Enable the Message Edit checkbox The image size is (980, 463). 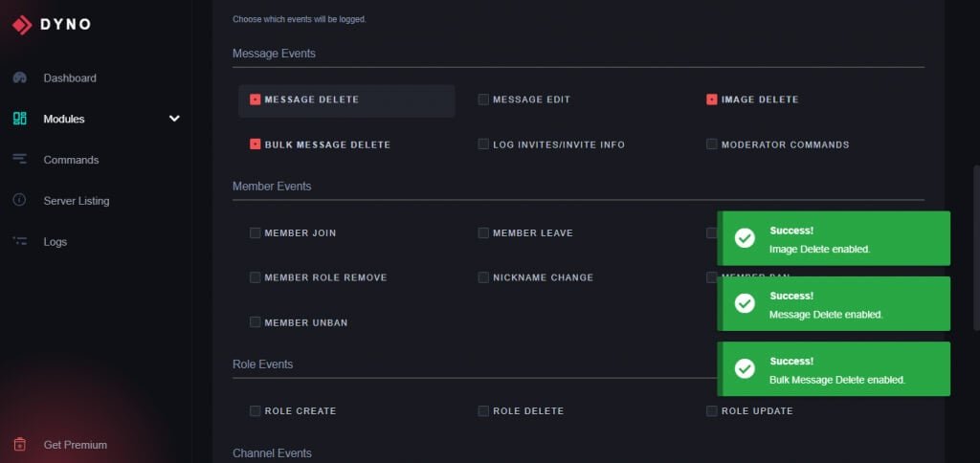483,99
